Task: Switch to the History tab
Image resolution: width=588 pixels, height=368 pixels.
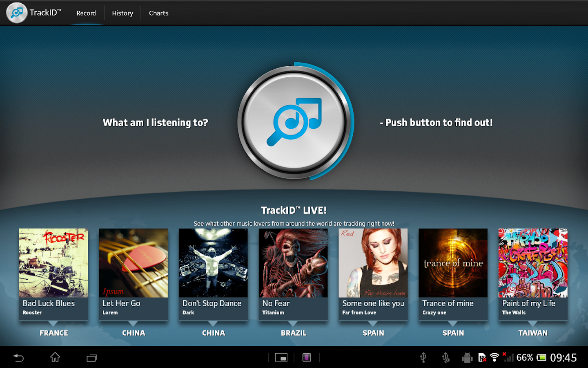Action: (122, 13)
